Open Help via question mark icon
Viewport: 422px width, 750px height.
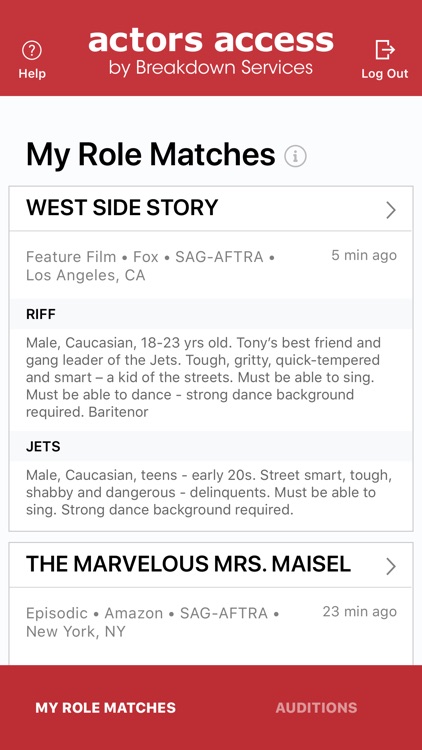tap(32, 50)
